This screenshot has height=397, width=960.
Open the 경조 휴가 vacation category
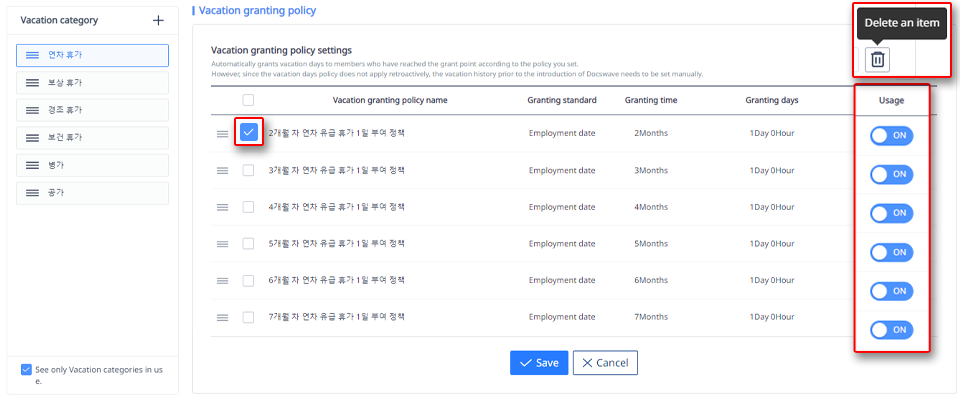point(92,110)
